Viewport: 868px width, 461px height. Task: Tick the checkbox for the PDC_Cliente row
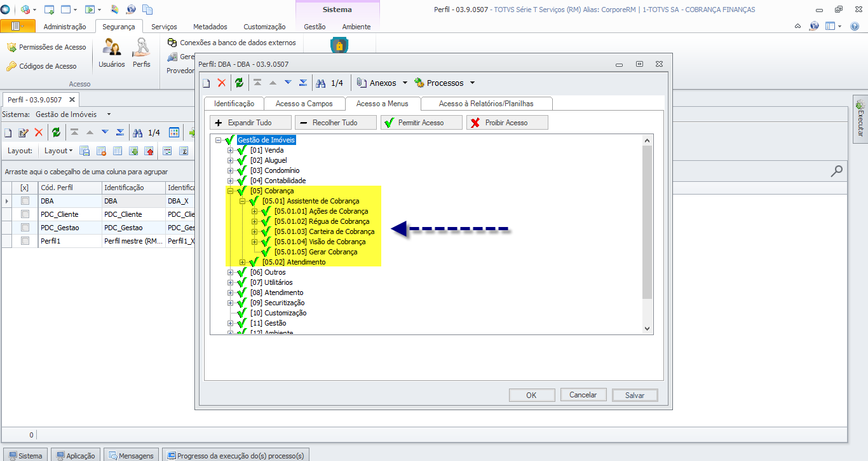click(25, 214)
